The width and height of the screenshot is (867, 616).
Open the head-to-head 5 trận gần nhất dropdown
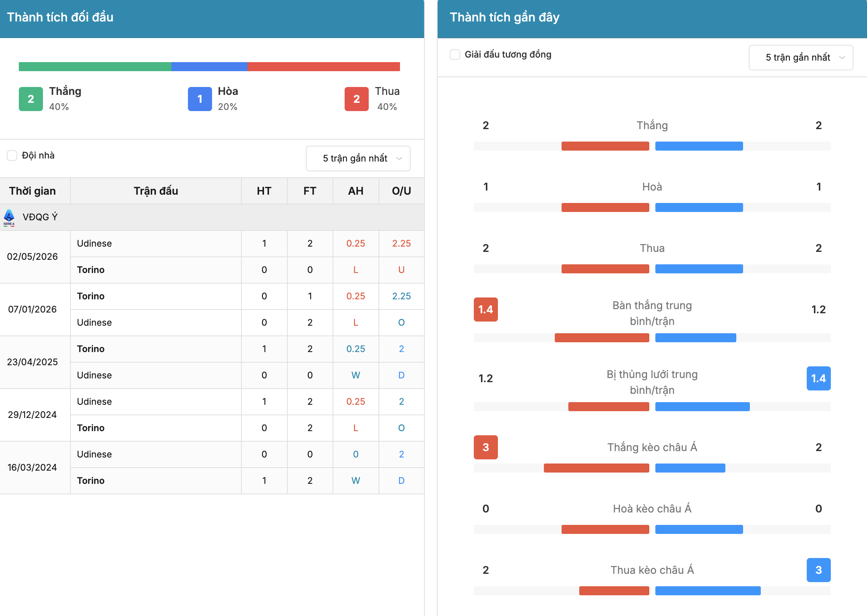[x=358, y=159]
